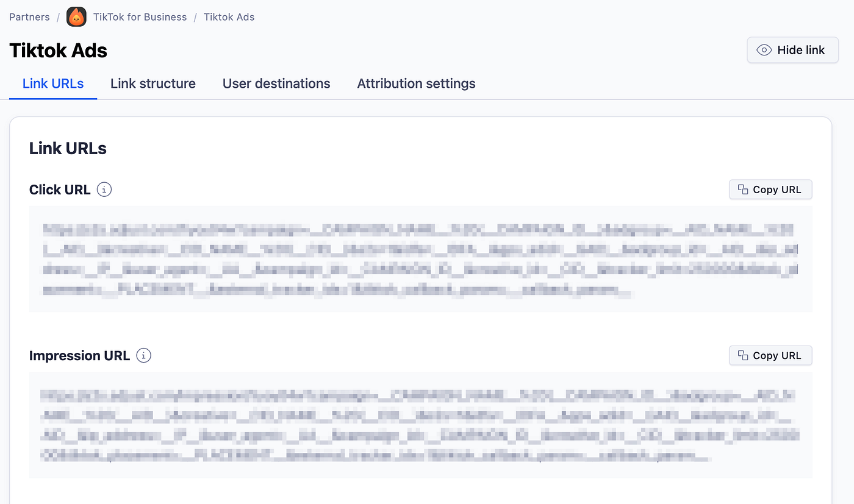Click the blurred Click URL text box
The height and width of the screenshot is (504, 854).
[x=421, y=259]
